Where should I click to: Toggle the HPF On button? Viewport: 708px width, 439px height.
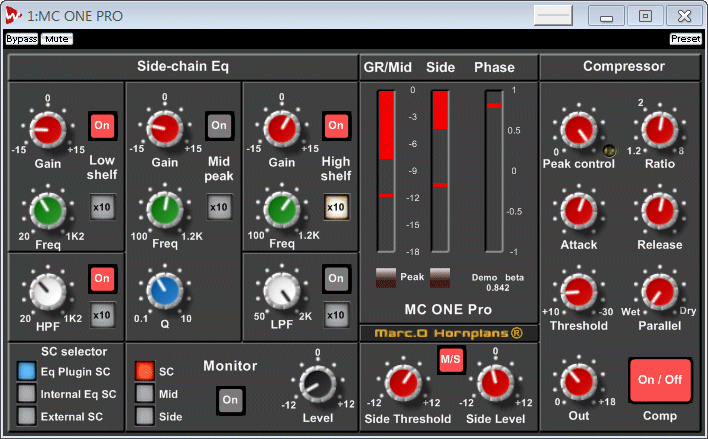click(102, 278)
